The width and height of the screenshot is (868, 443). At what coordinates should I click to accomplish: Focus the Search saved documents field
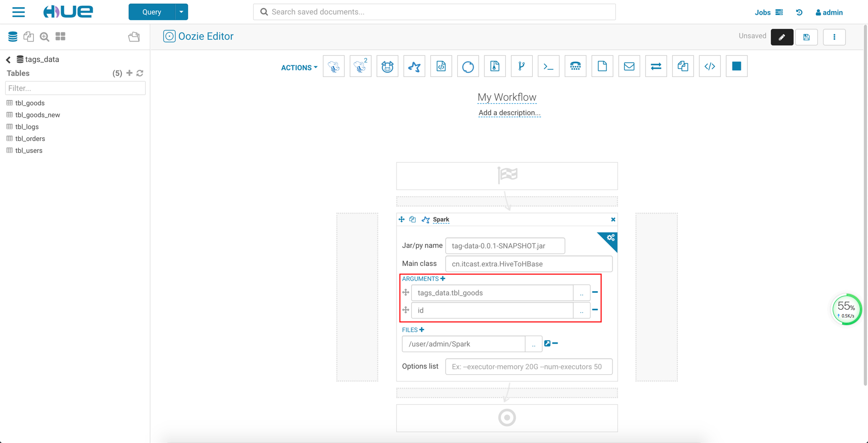[x=434, y=12]
